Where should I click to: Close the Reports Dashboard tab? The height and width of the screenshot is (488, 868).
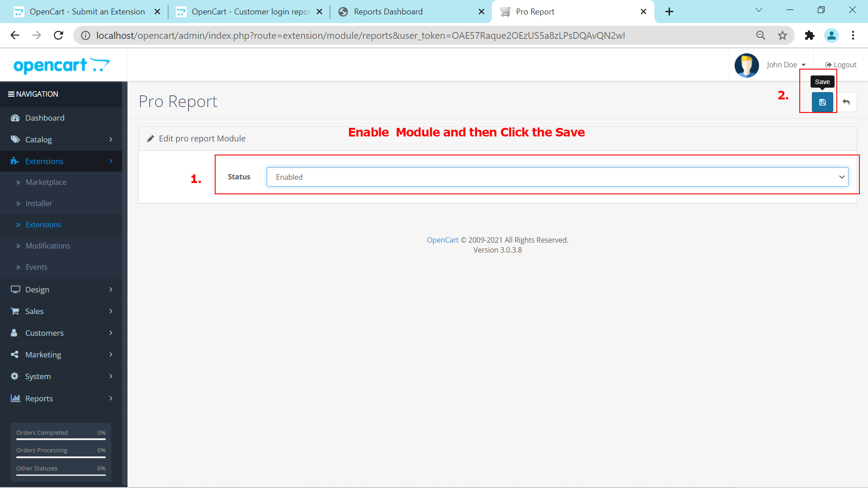coord(481,12)
